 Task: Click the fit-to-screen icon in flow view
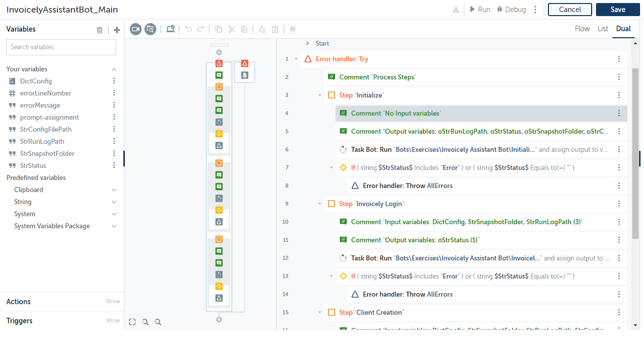132,322
